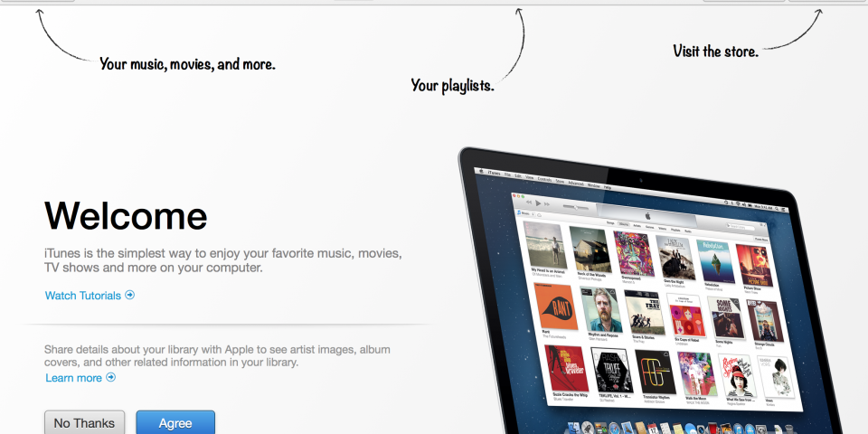
Task: Click the Apple menu icon on the pictured Mac
Action: pyautogui.click(x=482, y=171)
